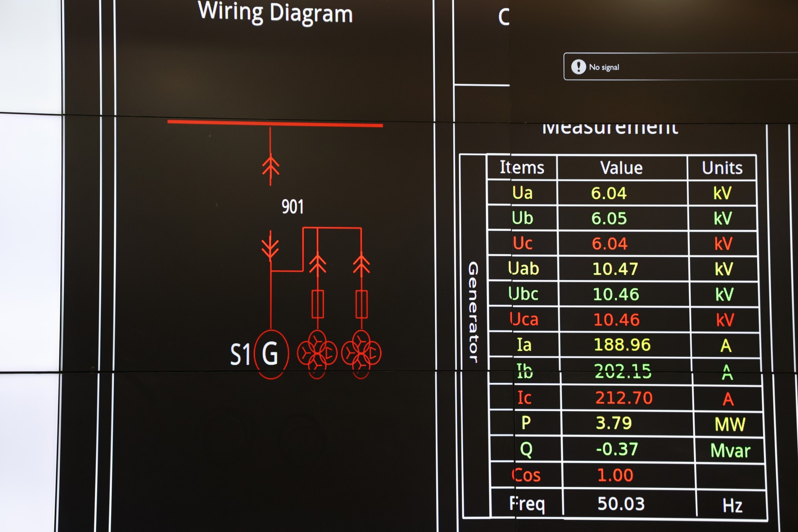This screenshot has width=798, height=532.
Task: Click the arrow symbol above the second fuse
Action: click(361, 265)
